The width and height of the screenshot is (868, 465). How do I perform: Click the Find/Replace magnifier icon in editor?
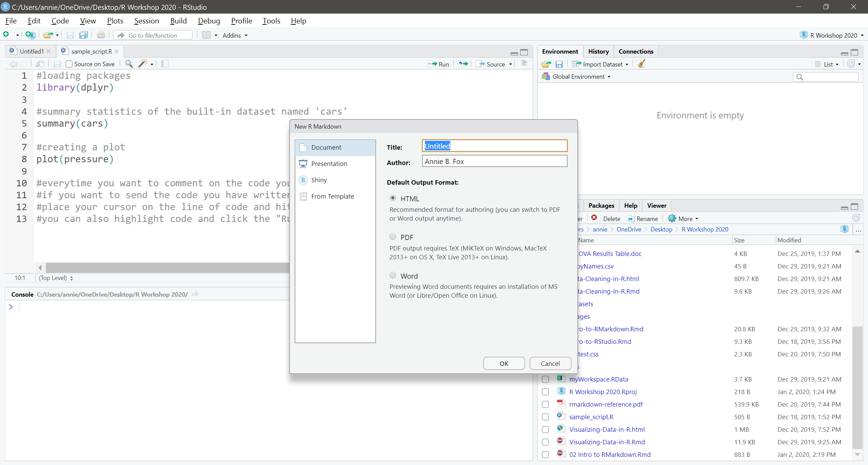(129, 64)
